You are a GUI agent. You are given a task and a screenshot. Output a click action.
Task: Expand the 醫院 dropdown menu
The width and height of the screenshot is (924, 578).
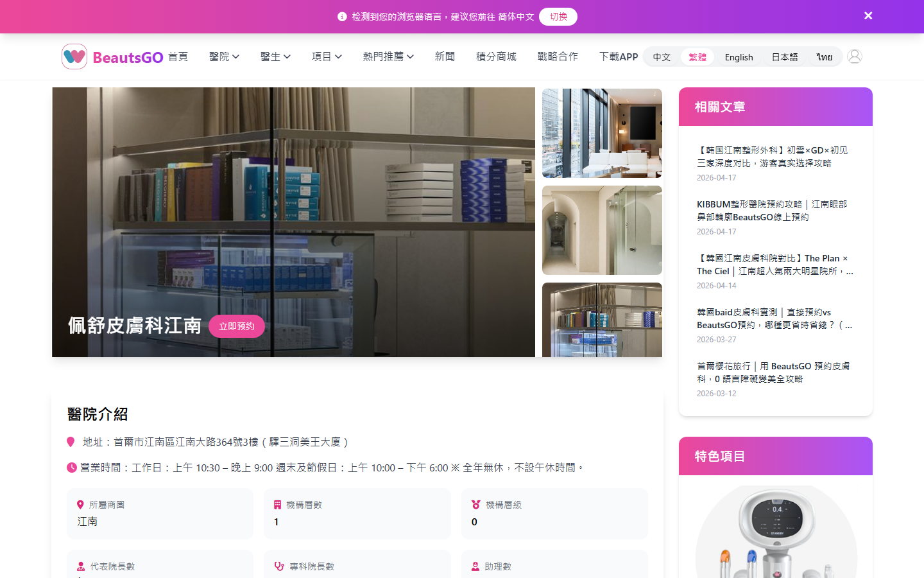click(224, 57)
